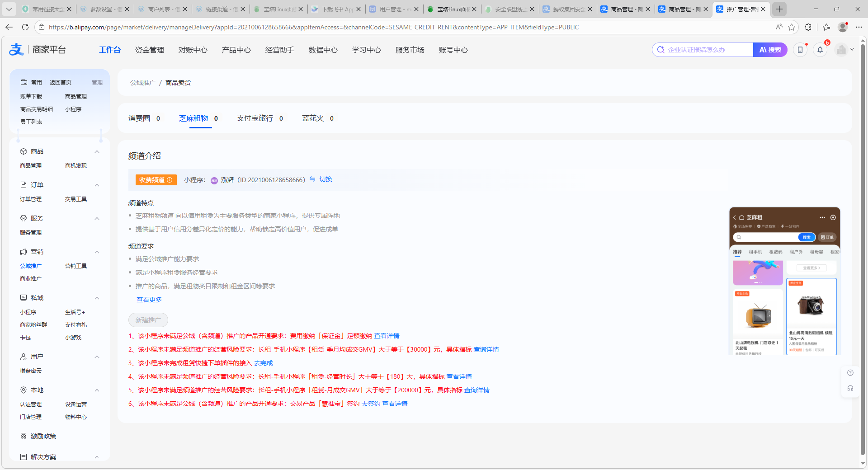
Task: Collapse the 订单 sidebar section
Action: click(x=97, y=185)
